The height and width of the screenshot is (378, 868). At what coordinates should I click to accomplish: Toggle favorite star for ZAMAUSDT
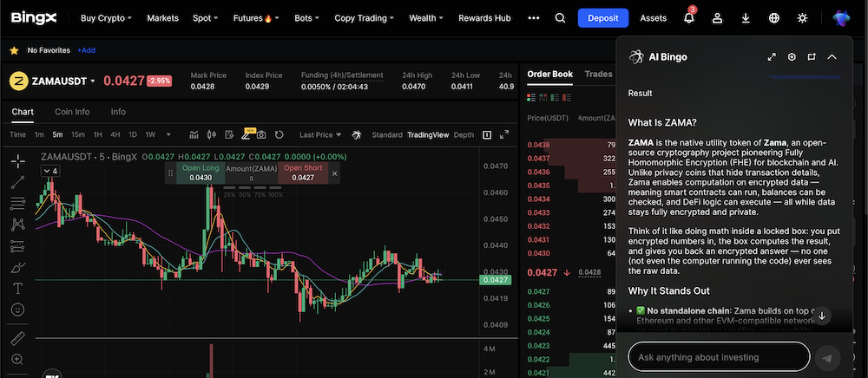click(x=14, y=50)
